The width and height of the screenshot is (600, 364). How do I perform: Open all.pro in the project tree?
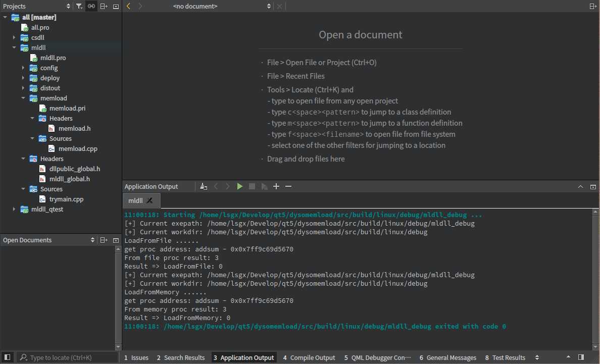(x=40, y=28)
